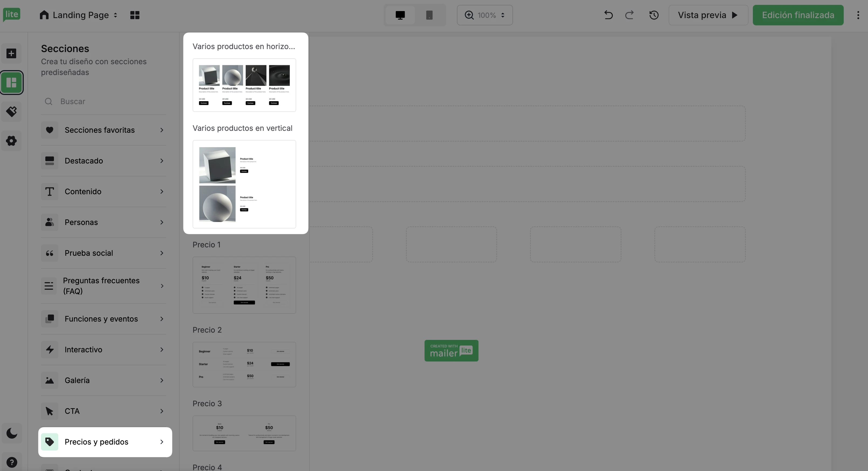Open the Prueba social category
This screenshot has height=471, width=868.
pyautogui.click(x=104, y=253)
